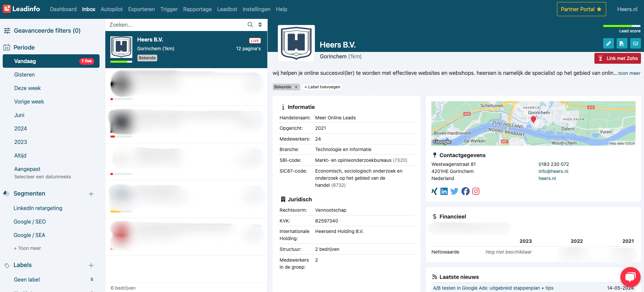This screenshot has height=292, width=644.
Task: Remove the Bekende label
Action: 296,87
